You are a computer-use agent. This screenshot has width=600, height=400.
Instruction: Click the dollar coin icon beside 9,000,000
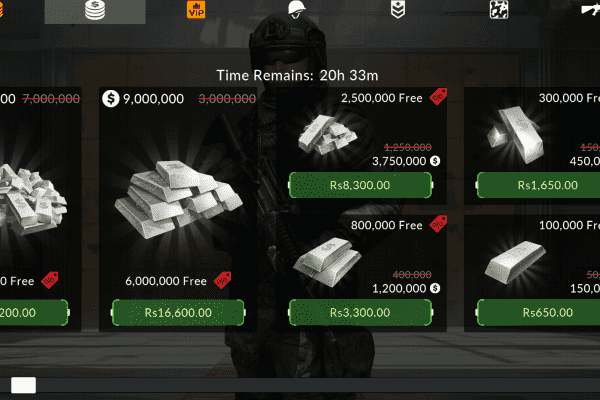[111, 99]
